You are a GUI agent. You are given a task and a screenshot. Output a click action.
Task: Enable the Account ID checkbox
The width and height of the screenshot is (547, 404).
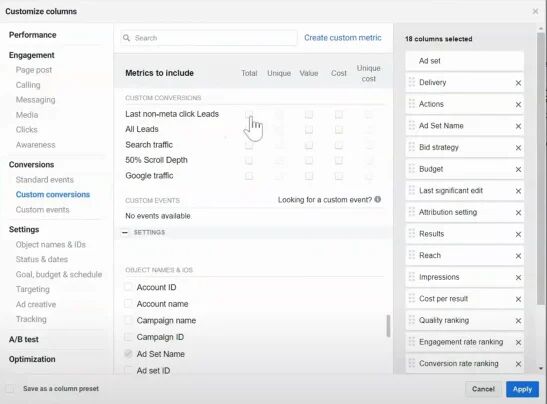click(x=128, y=287)
